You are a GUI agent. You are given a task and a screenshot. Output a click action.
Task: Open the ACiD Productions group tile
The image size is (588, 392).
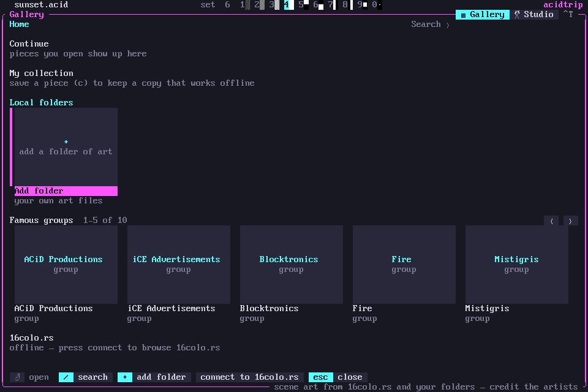pyautogui.click(x=66, y=265)
